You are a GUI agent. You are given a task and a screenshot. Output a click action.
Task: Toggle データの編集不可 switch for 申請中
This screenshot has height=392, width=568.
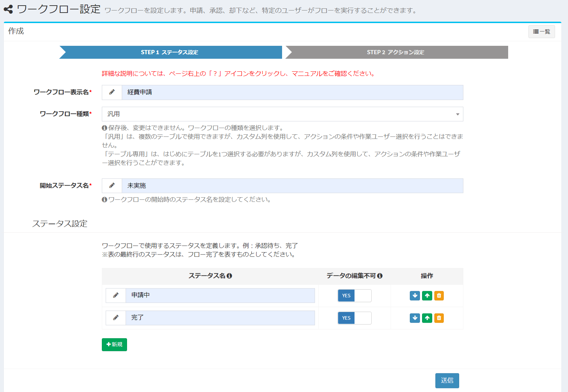tap(354, 295)
